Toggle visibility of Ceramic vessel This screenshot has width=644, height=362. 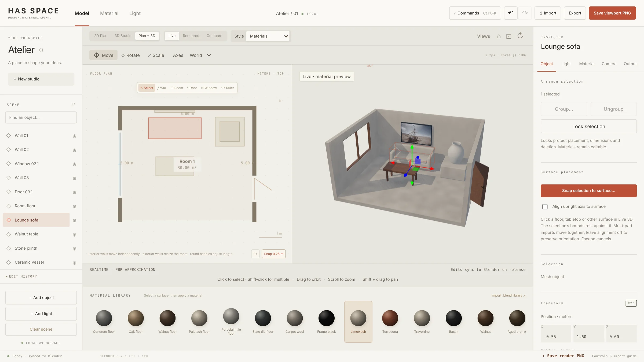(x=75, y=263)
